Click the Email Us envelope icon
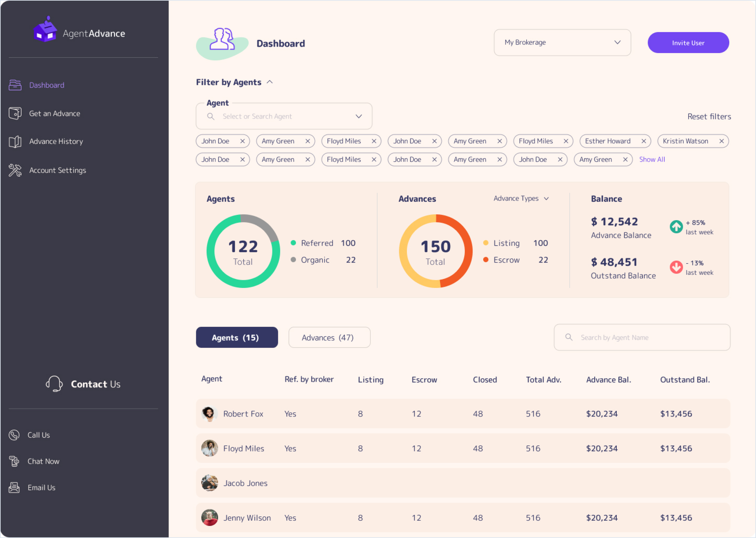This screenshot has height=538, width=756. 14,487
